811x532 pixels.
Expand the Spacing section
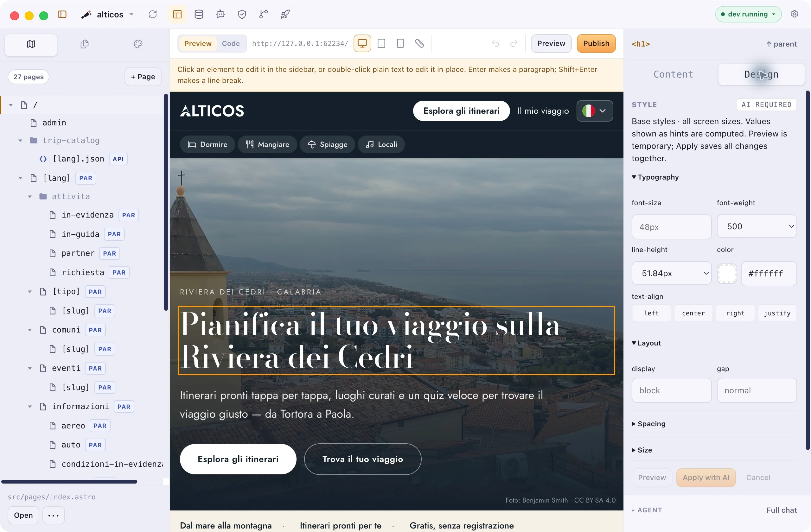[x=649, y=424]
